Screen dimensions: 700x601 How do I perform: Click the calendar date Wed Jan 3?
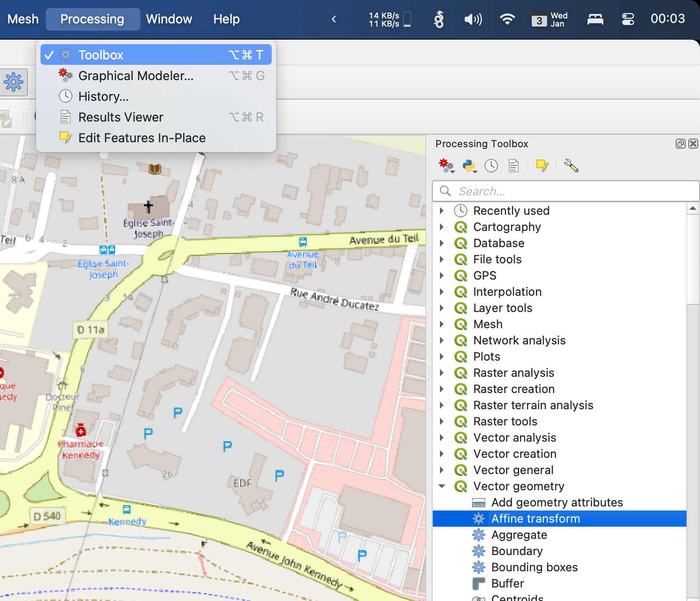pyautogui.click(x=549, y=19)
